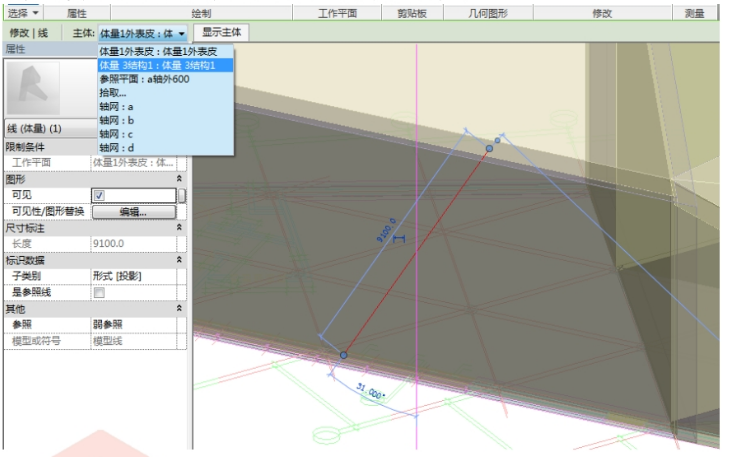The image size is (730, 457).
Task: Click the 子类别 value 形式 [投影]
Action: click(x=135, y=276)
